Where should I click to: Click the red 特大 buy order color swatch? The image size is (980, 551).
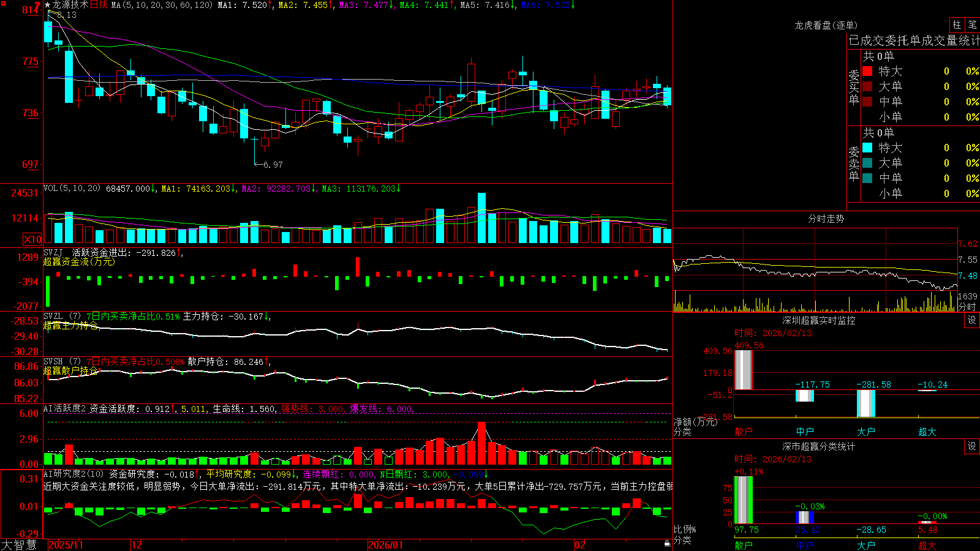pos(867,71)
